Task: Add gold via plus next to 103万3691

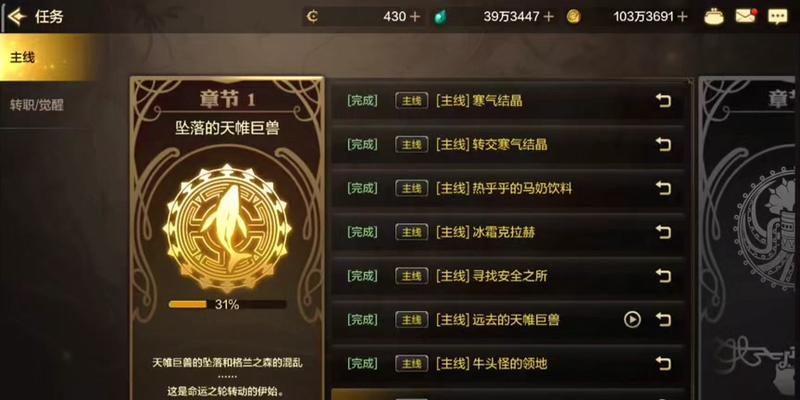Action: pos(683,17)
